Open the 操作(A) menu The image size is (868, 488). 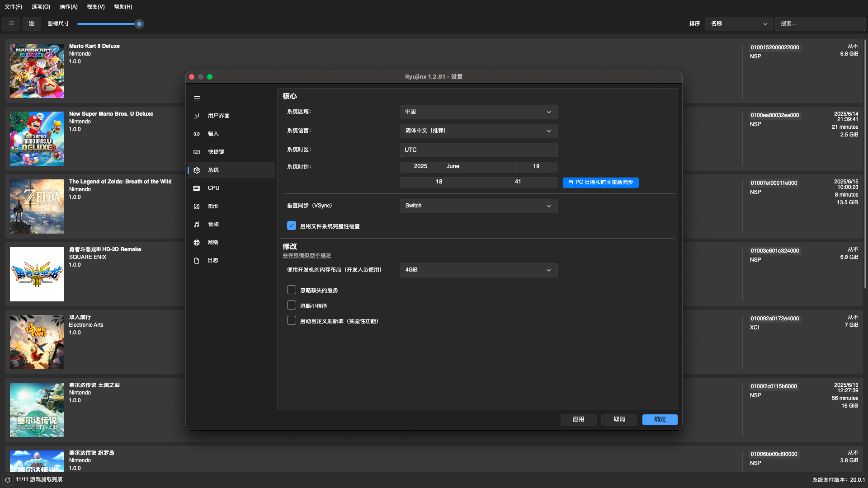68,7
